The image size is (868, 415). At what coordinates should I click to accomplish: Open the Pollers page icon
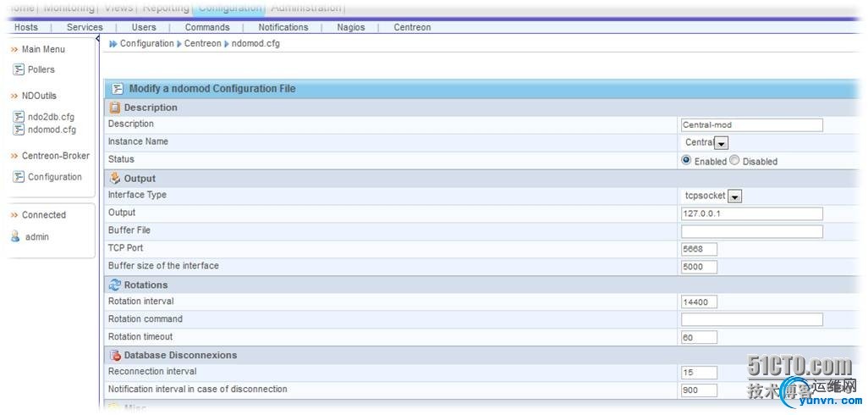[x=19, y=69]
